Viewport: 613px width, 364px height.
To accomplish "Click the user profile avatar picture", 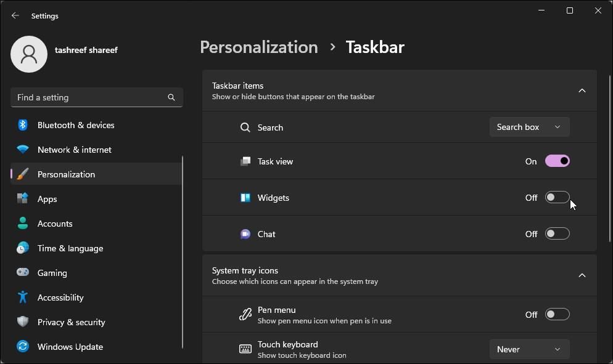I will pyautogui.click(x=29, y=54).
